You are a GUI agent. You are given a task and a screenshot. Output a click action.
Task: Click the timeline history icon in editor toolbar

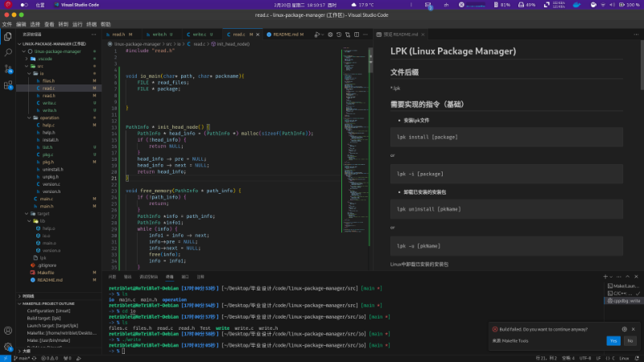(339, 35)
